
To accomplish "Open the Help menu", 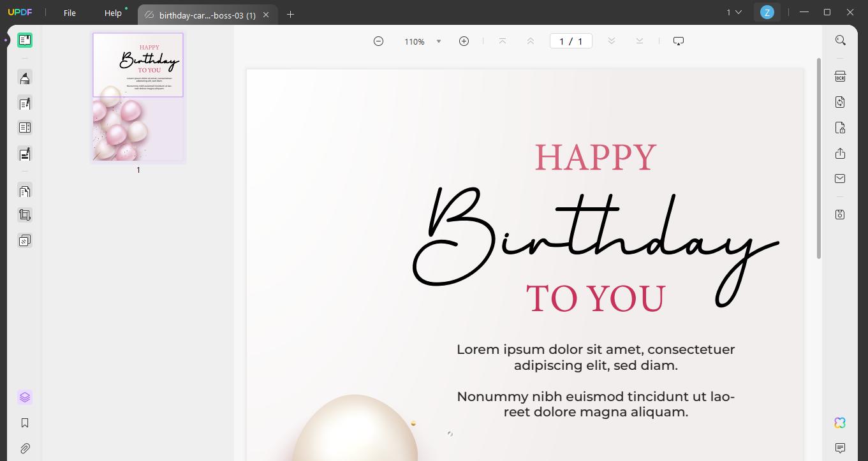I will (x=113, y=13).
